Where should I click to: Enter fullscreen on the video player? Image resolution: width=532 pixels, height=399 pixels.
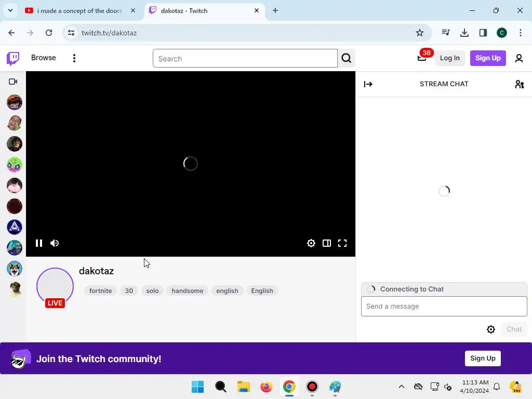(342, 243)
